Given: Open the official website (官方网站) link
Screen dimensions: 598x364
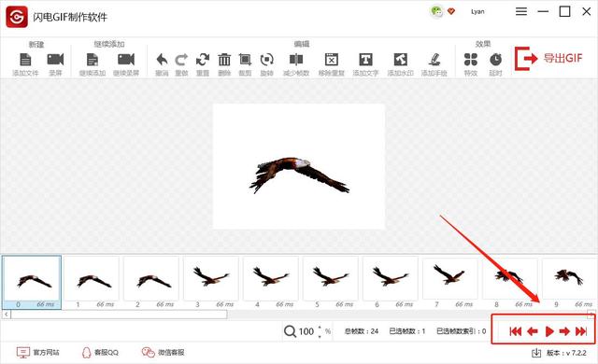Looking at the screenshot, I should (38, 352).
